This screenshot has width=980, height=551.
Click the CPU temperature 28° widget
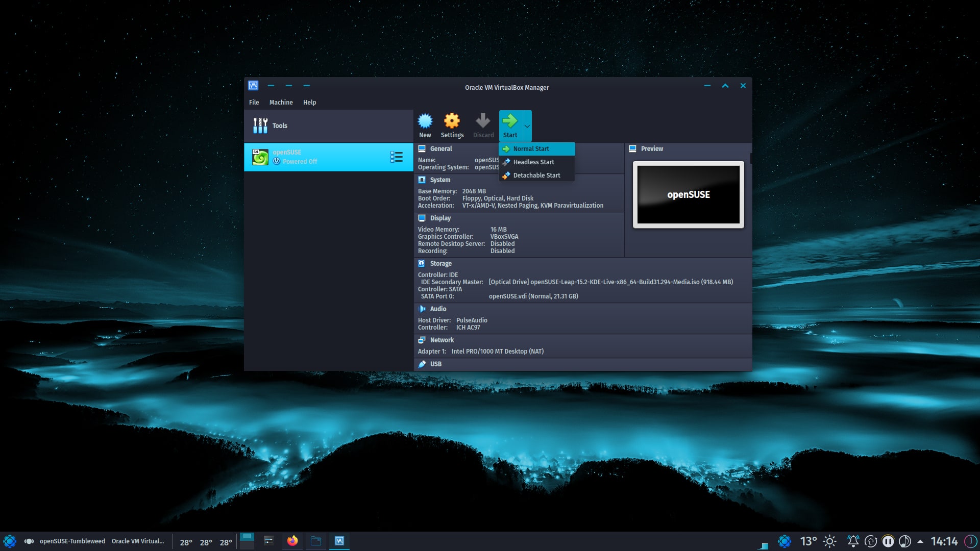click(x=206, y=542)
